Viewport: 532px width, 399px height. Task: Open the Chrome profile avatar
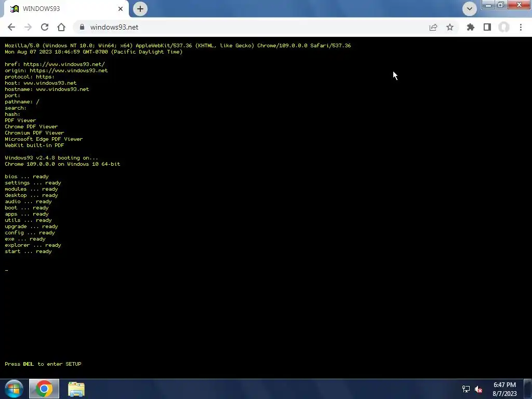coord(504,27)
